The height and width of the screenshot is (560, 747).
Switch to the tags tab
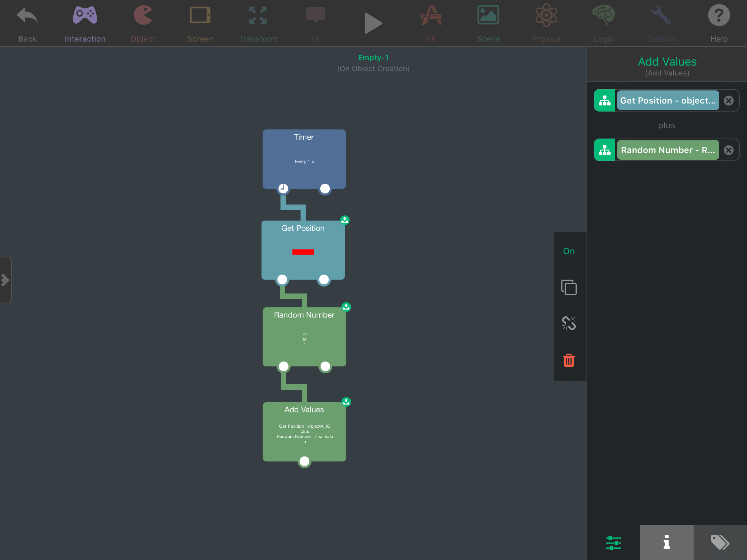click(x=720, y=542)
